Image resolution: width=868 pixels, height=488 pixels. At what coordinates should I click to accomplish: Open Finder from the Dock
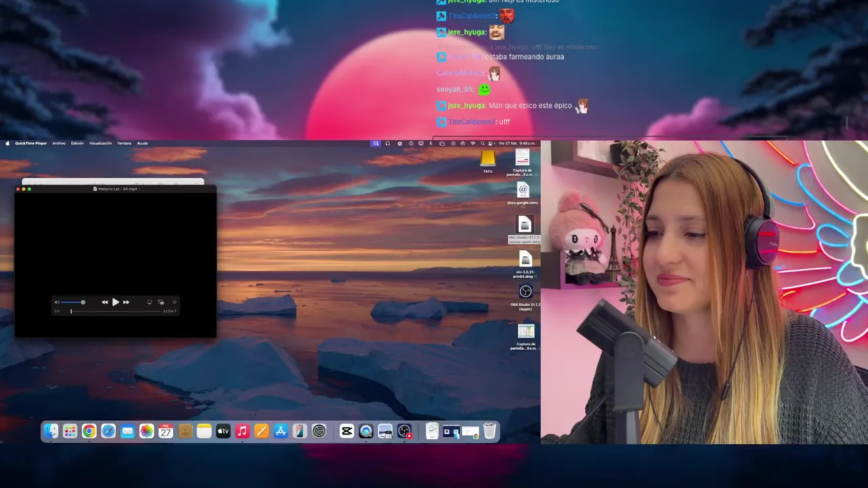pyautogui.click(x=51, y=431)
